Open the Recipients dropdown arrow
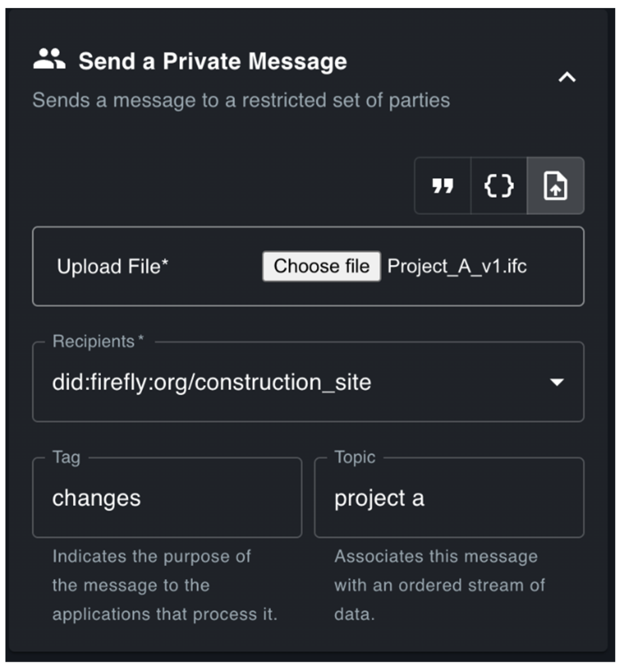Image resolution: width=623 pixels, height=672 pixels. [x=557, y=382]
